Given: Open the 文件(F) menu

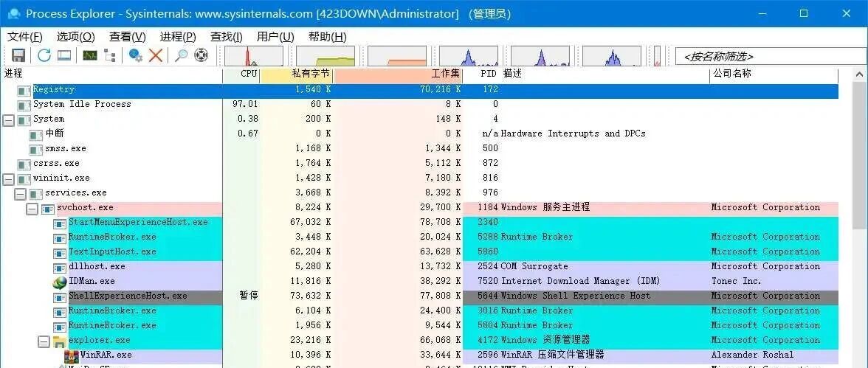Looking at the screenshot, I should pos(25,37).
